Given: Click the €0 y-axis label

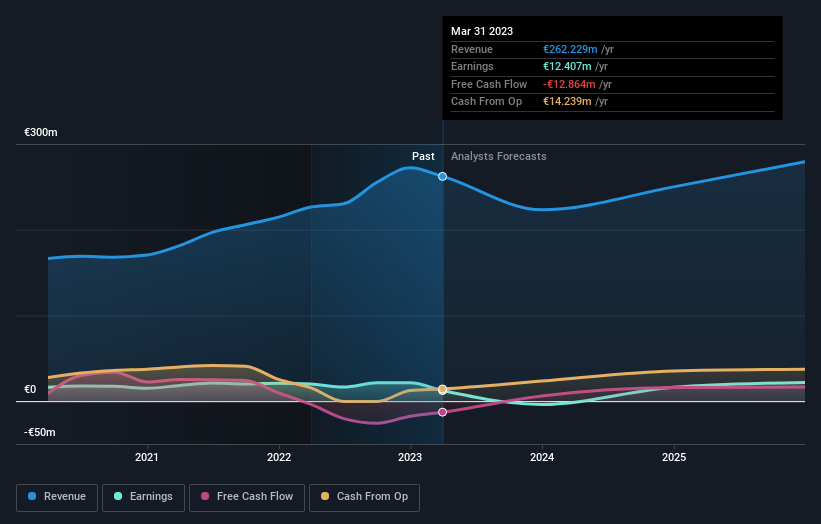Looking at the screenshot, I should tap(30, 389).
